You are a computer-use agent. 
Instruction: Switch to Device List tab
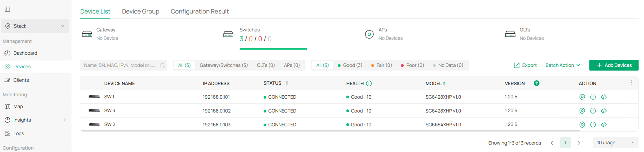click(x=95, y=11)
